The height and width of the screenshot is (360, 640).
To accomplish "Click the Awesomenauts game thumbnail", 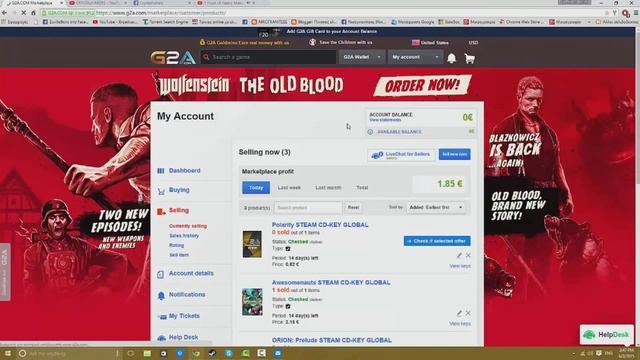I will (x=252, y=302).
